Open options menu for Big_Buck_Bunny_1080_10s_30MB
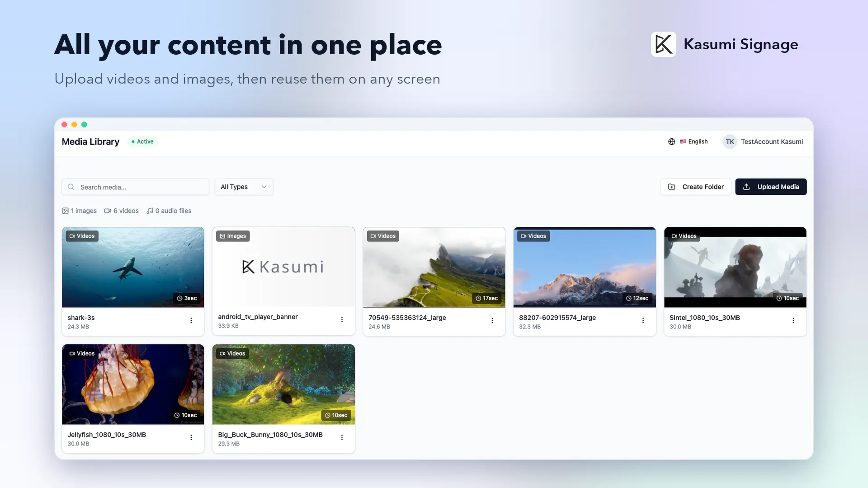Screen dimensions: 868x488 [342, 437]
